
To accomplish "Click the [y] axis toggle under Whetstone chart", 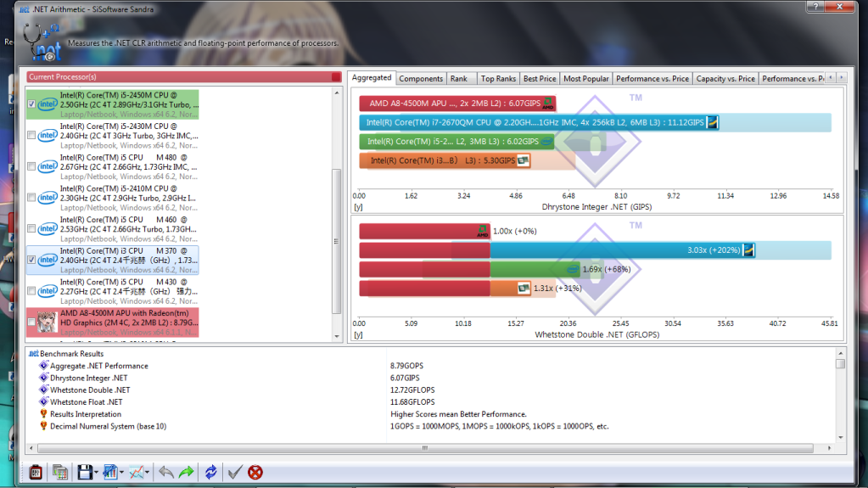I will (358, 335).
